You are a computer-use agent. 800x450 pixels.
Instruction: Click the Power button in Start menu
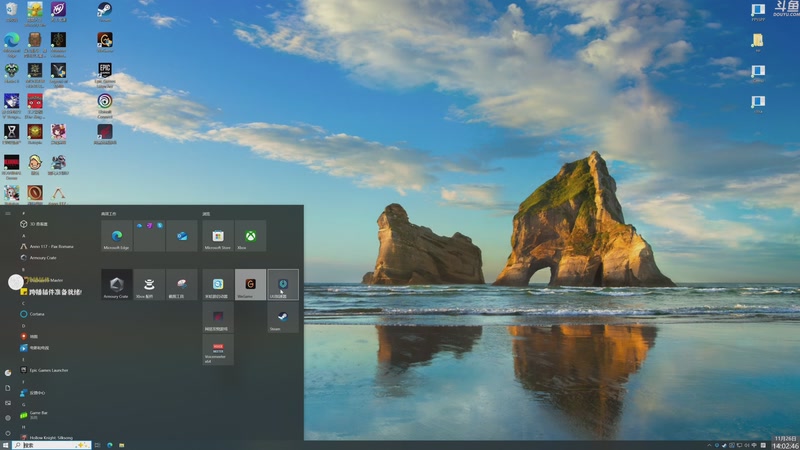8,433
